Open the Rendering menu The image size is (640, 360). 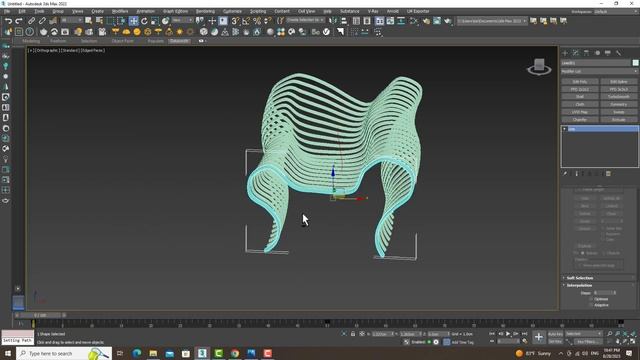[205, 11]
